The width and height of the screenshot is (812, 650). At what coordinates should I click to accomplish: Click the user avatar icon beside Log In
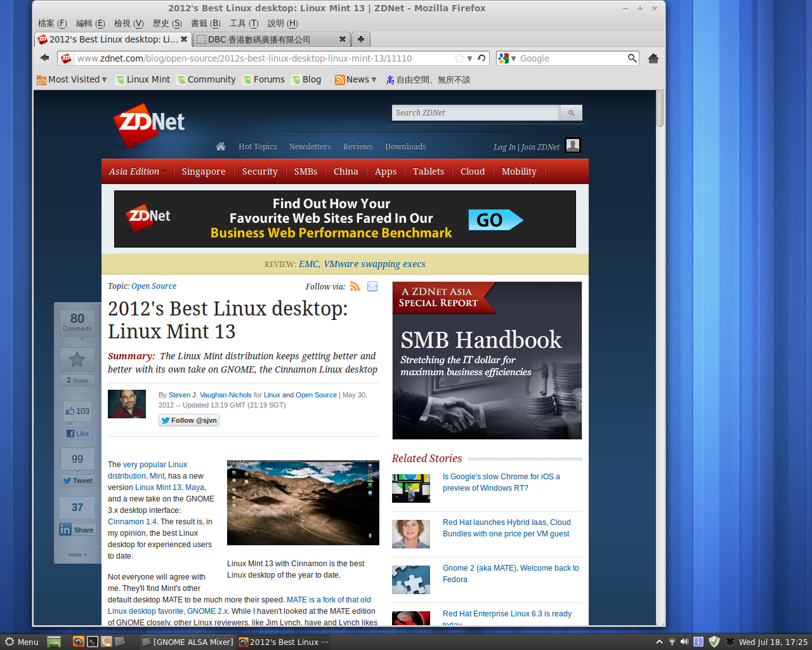point(573,145)
